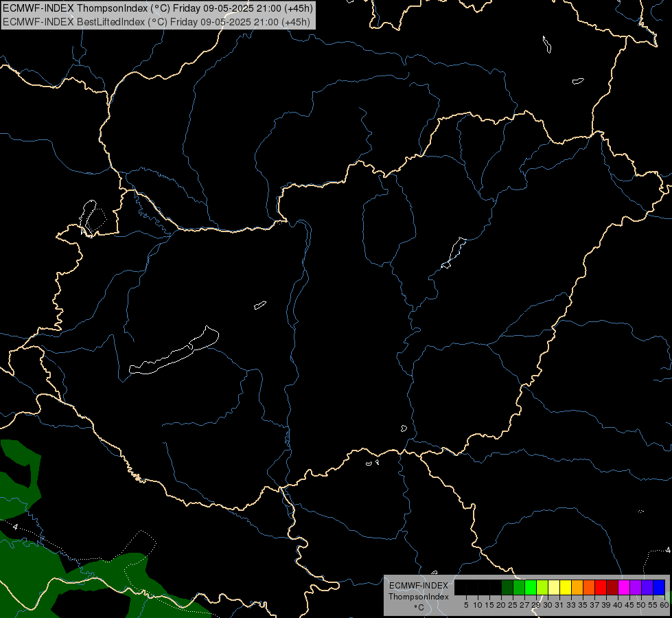
Task: Click the BestLiftedIndex title line in header
Action: tap(157, 22)
